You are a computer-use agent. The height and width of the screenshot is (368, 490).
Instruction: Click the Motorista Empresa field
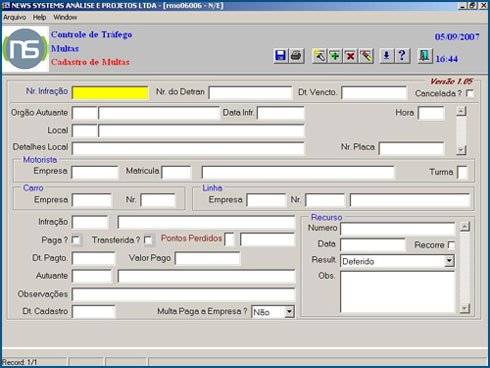(x=95, y=172)
